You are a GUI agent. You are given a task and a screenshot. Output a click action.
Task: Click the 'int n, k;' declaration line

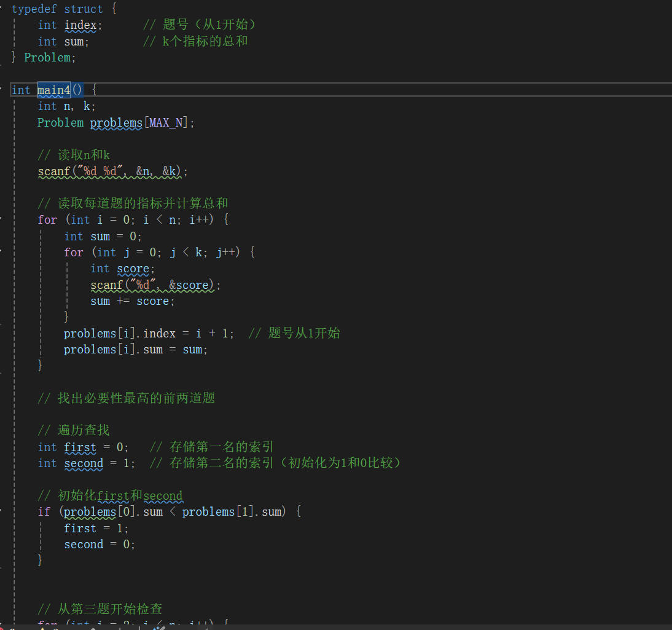pyautogui.click(x=66, y=106)
